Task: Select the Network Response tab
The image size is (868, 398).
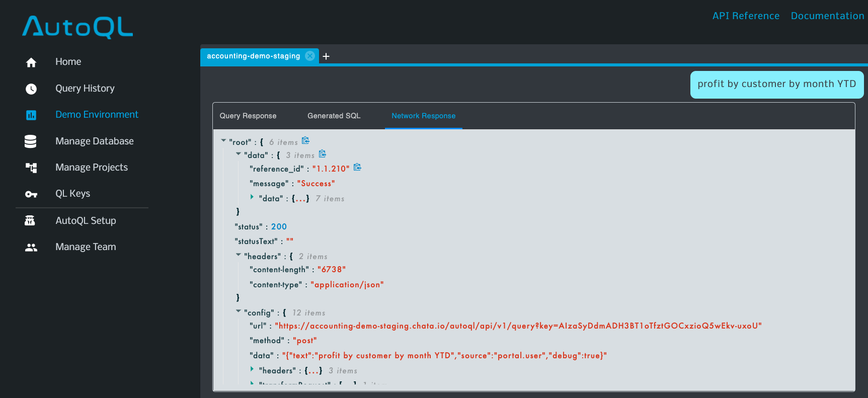Action: [x=424, y=116]
